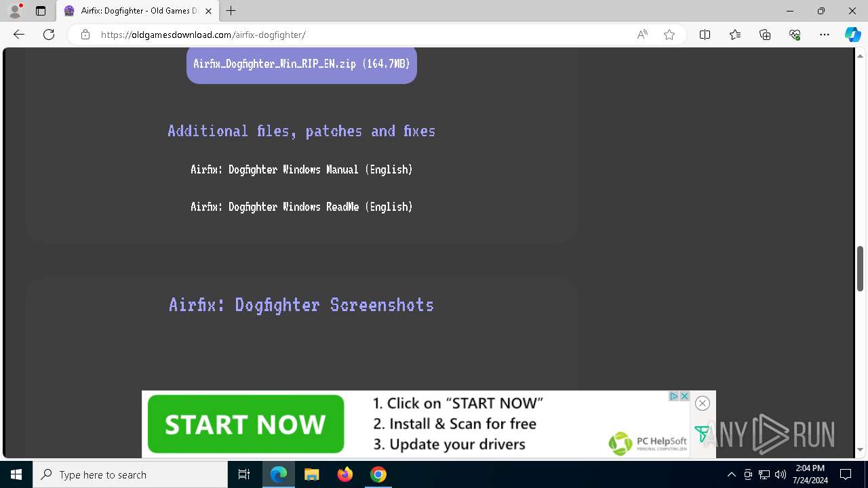Viewport: 868px width, 488px height.
Task: Close the bottom banner advertisement
Action: (x=703, y=403)
